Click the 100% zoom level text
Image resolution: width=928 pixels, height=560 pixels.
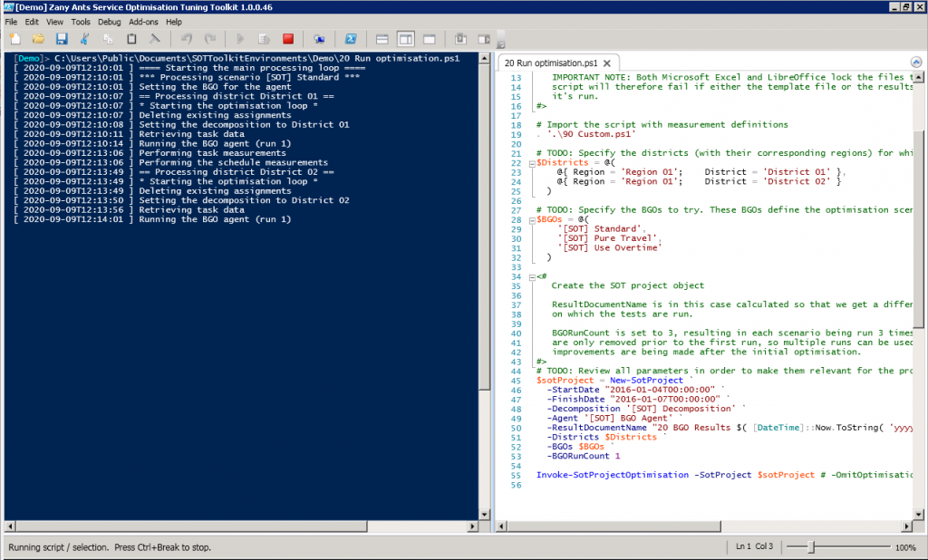click(x=905, y=547)
